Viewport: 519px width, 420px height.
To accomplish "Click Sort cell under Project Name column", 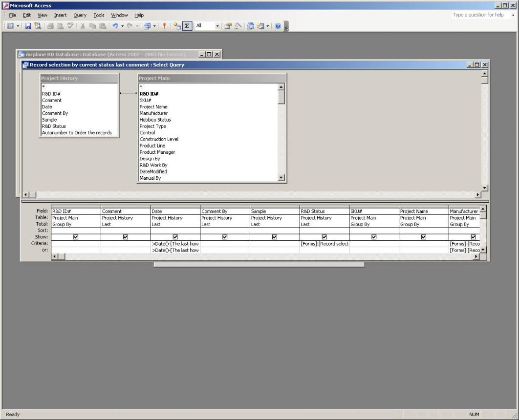I will tap(424, 231).
